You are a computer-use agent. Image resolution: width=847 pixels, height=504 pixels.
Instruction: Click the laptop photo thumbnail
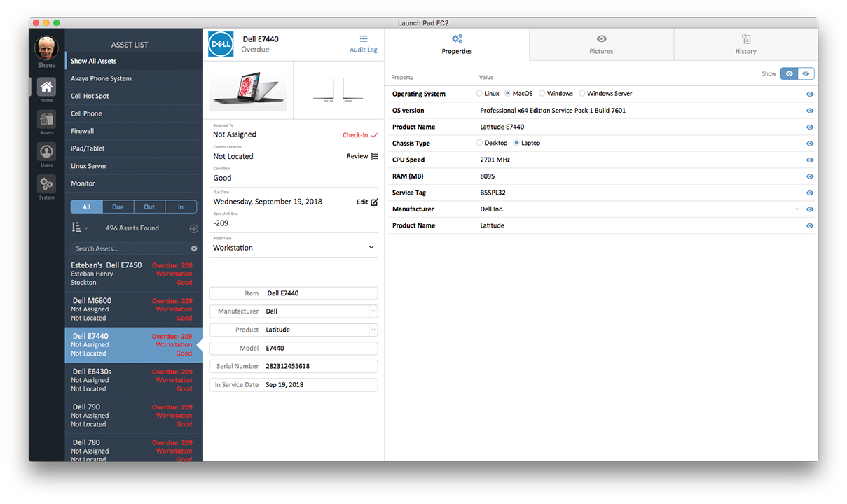click(x=249, y=90)
